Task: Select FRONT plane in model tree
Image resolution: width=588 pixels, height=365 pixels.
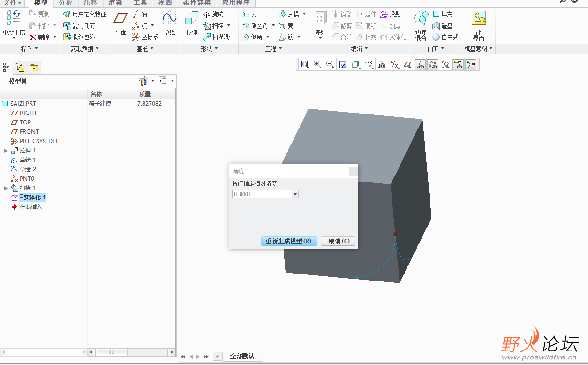Action: click(25, 132)
